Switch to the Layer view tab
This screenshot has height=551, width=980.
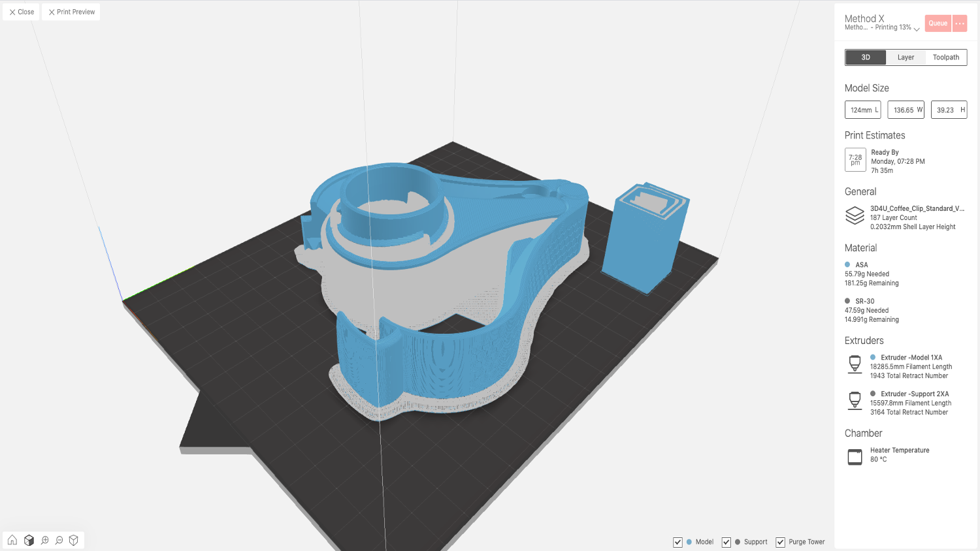(906, 57)
